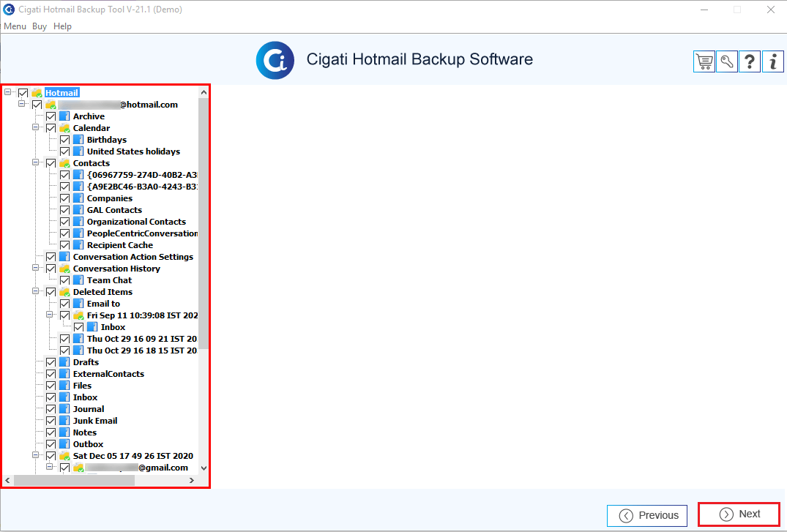Collapse the gmail.com account node
787x532 pixels.
pos(50,467)
